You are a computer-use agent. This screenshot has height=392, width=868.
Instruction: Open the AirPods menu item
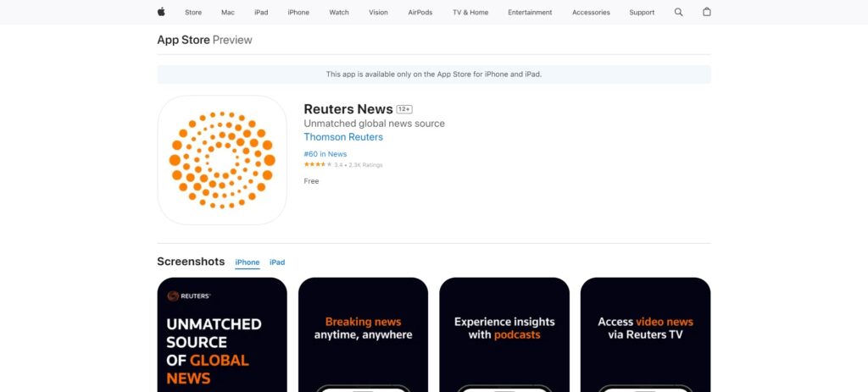click(420, 12)
